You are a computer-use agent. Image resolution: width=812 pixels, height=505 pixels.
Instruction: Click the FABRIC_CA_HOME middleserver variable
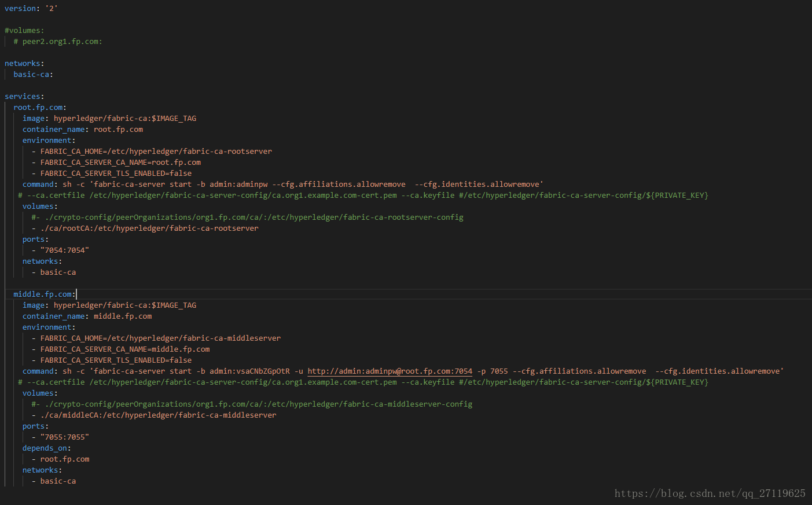tap(160, 338)
